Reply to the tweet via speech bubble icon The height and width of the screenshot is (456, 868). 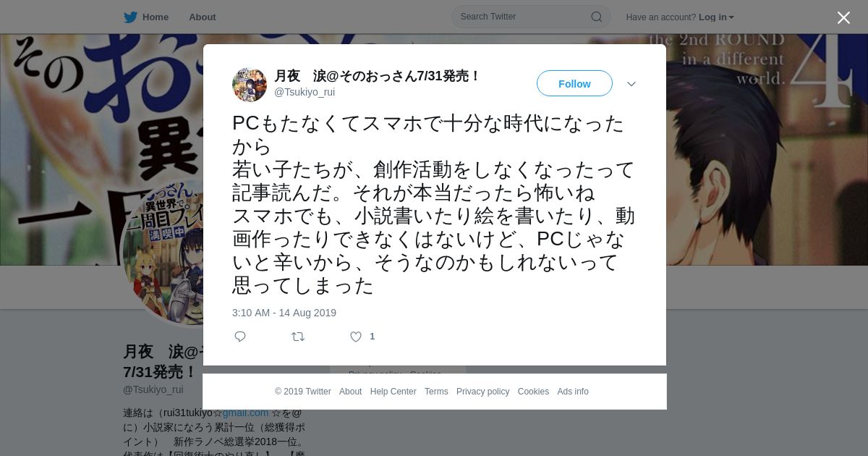[240, 337]
